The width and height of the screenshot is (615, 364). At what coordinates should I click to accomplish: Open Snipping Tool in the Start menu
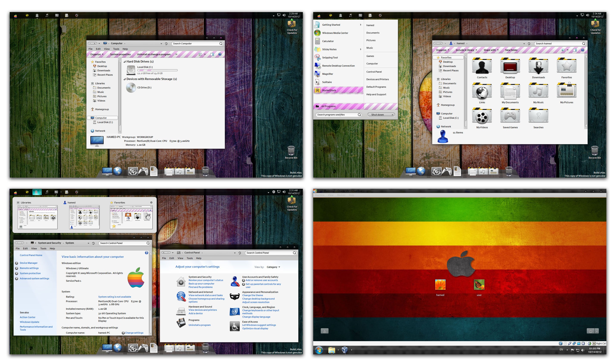pyautogui.click(x=338, y=57)
